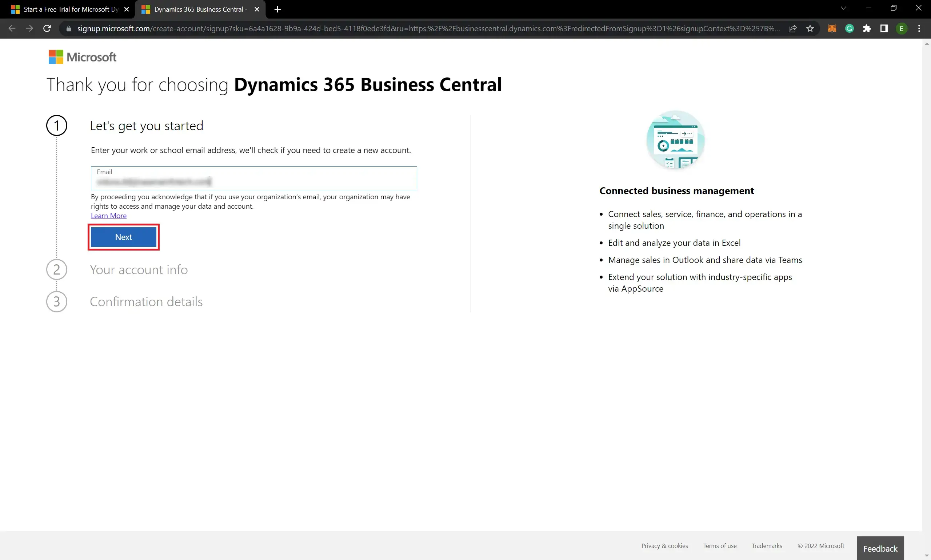Click the browser forward arrow
This screenshot has height=560, width=931.
[x=29, y=28]
